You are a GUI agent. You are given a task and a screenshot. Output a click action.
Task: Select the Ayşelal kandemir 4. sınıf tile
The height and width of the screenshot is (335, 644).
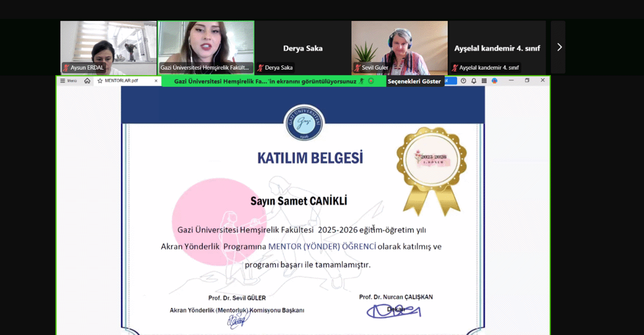pos(497,47)
